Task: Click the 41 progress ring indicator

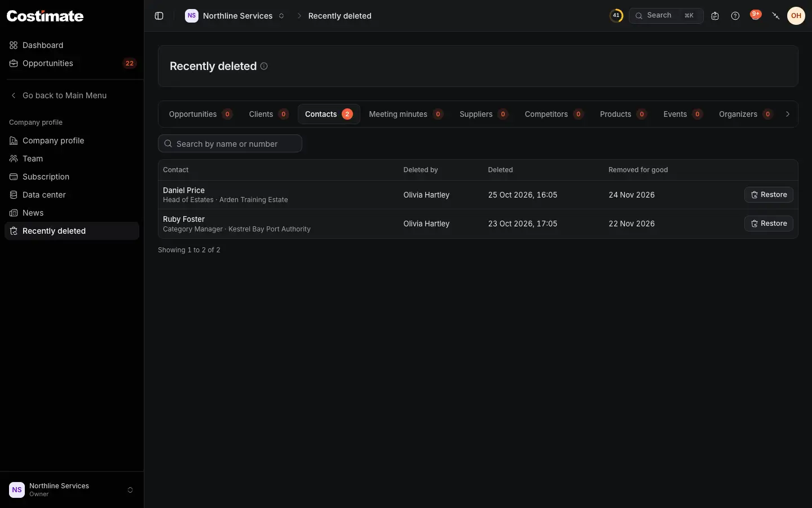Action: [616, 16]
